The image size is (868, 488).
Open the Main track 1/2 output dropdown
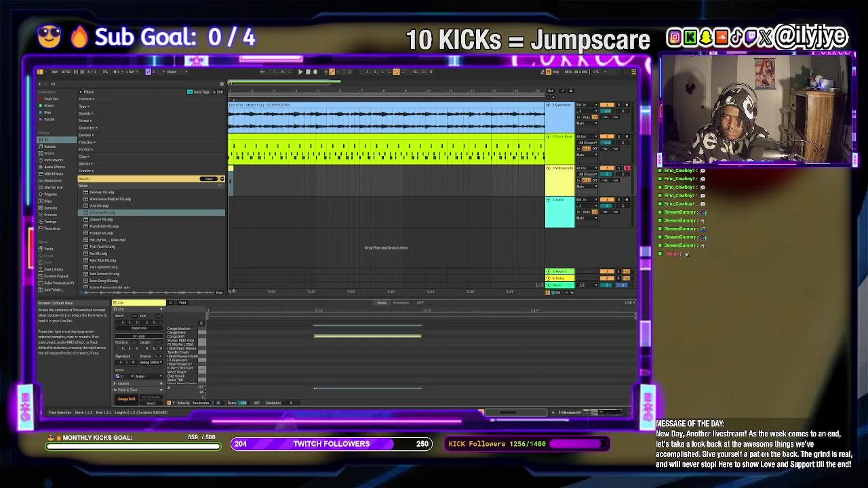(586, 285)
